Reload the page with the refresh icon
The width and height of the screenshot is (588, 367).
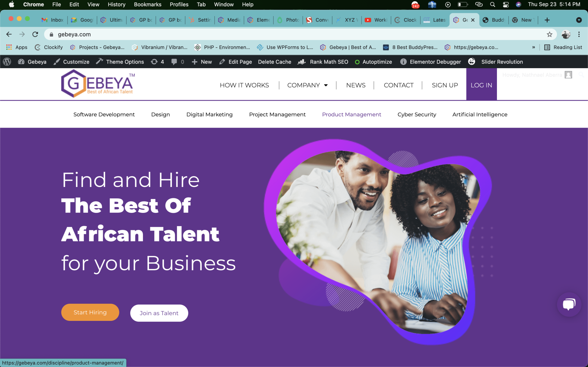click(35, 34)
